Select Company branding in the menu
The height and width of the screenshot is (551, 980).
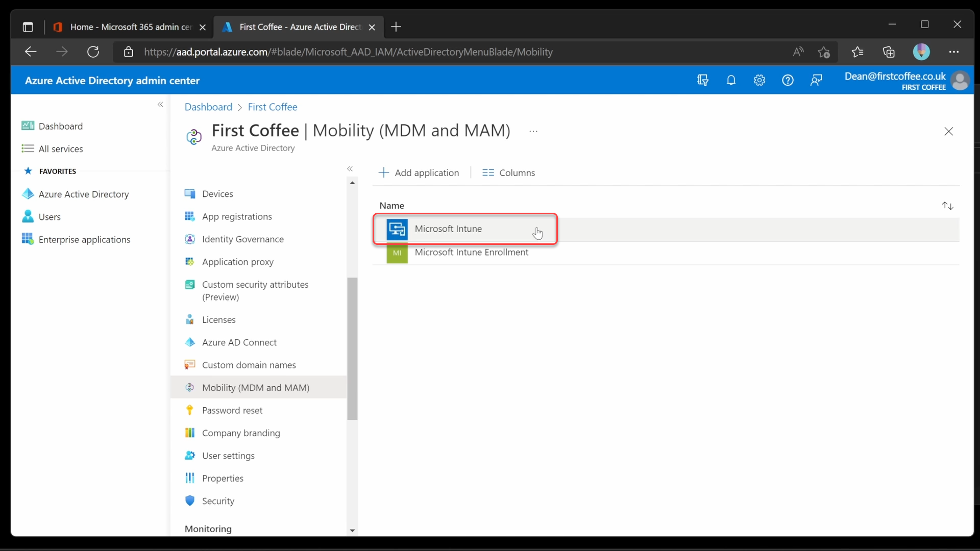point(241,433)
